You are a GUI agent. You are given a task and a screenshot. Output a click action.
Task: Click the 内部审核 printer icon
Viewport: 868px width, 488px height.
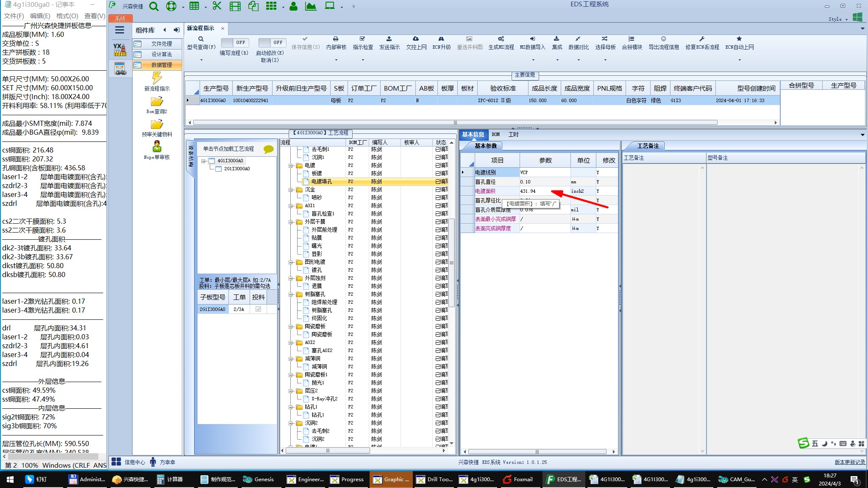pos(336,39)
